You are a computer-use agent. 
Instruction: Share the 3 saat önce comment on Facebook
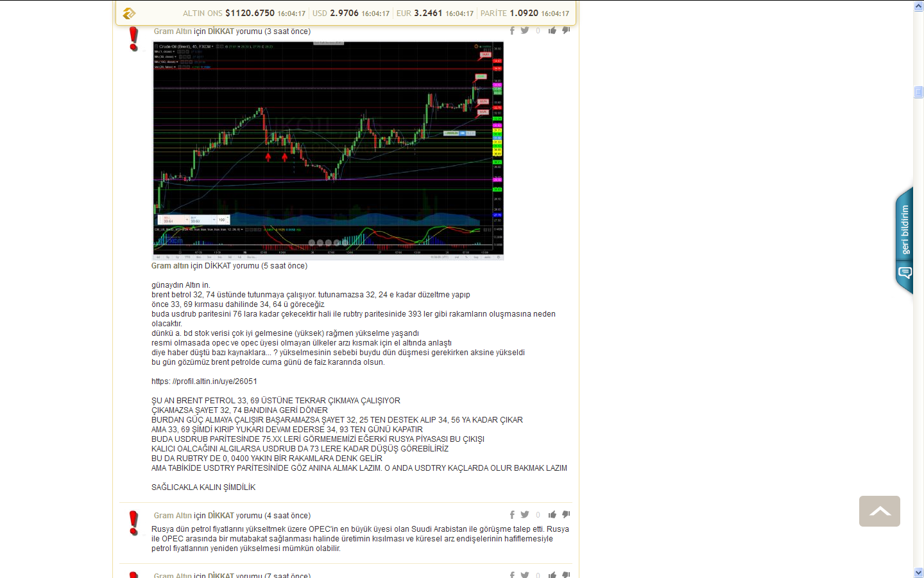click(512, 30)
